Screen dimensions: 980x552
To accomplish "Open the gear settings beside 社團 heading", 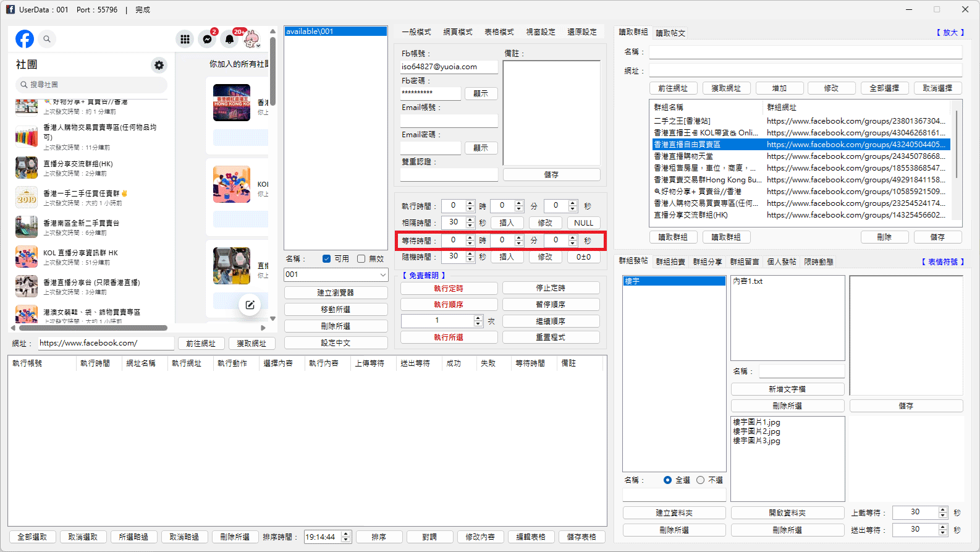I will click(159, 65).
